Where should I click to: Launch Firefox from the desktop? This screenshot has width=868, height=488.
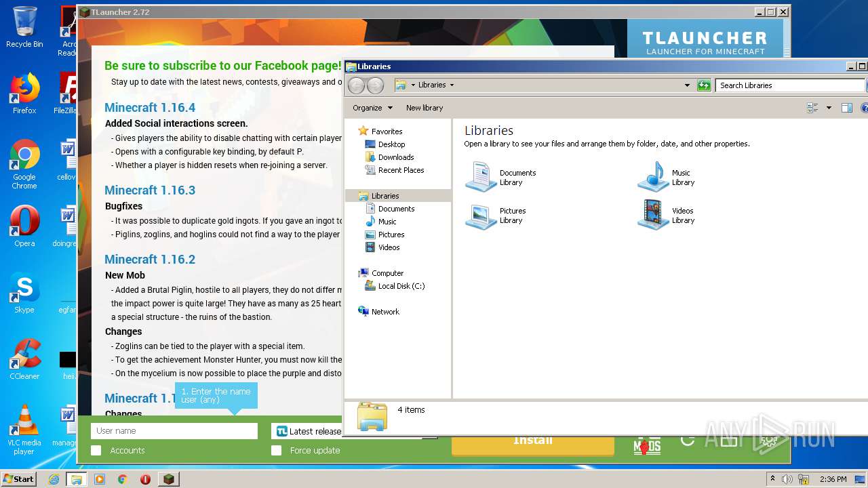[x=24, y=94]
